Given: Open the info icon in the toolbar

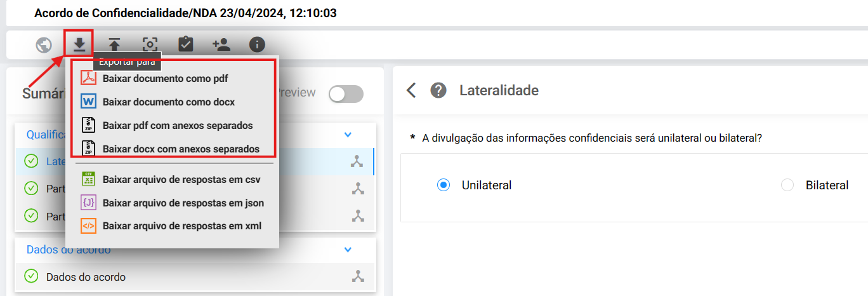Looking at the screenshot, I should (257, 44).
